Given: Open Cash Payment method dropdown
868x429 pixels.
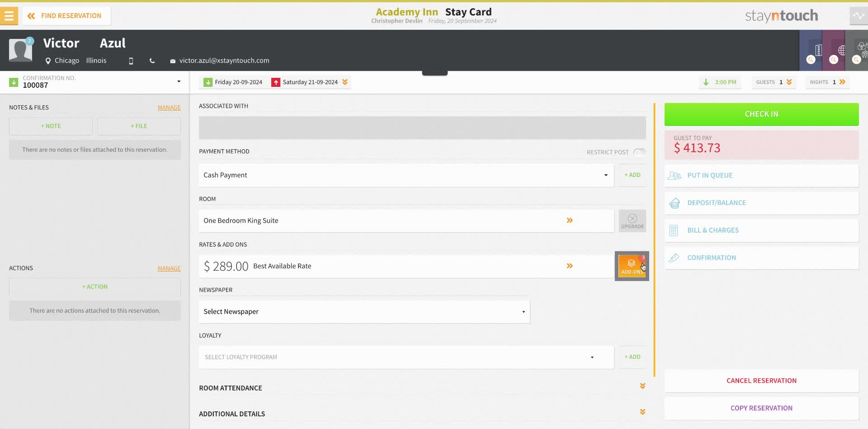Looking at the screenshot, I should [x=406, y=175].
